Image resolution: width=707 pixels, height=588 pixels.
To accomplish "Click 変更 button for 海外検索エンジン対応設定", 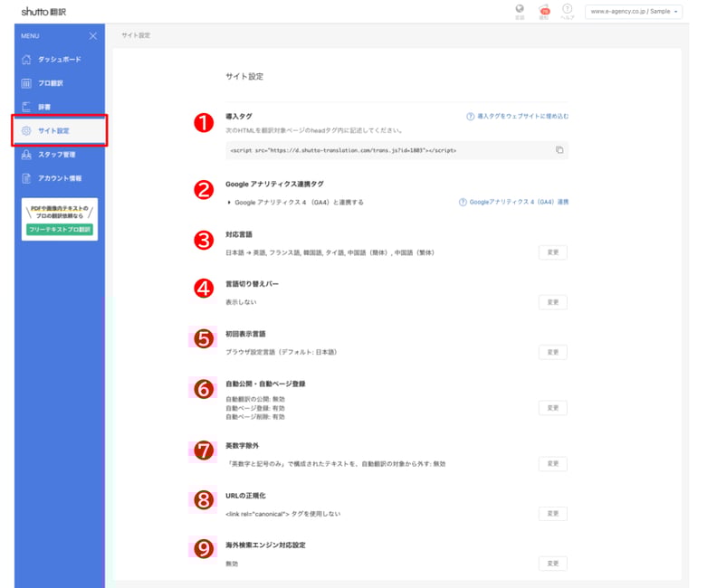I will pyautogui.click(x=553, y=564).
